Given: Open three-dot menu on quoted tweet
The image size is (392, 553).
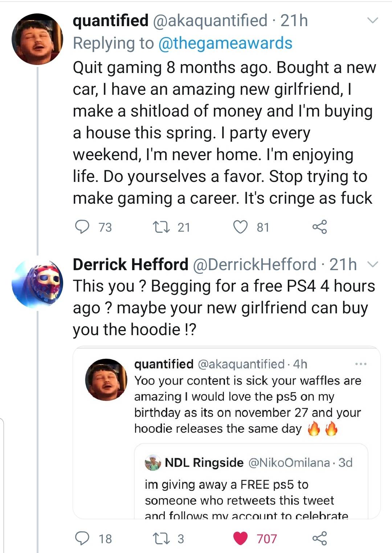Looking at the screenshot, I should tap(361, 364).
